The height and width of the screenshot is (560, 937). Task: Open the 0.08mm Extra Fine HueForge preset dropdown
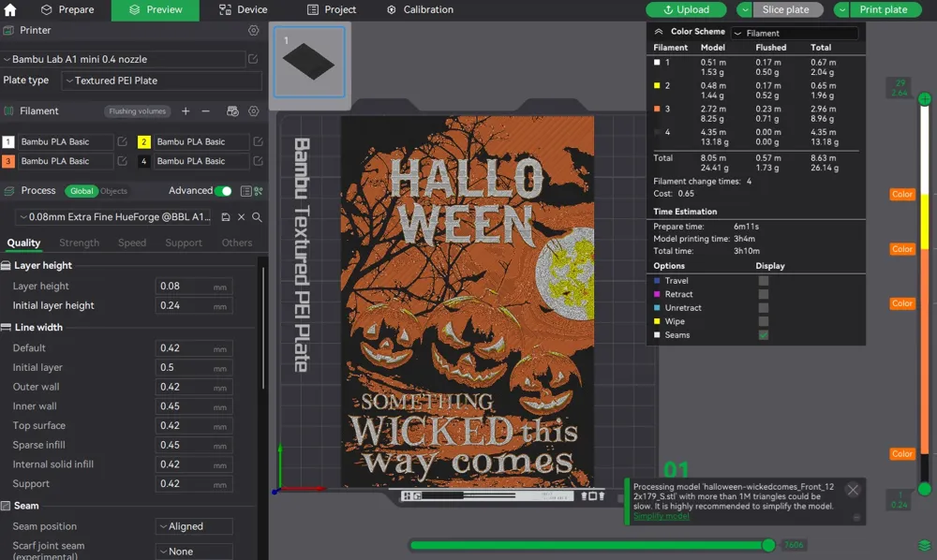pyautogui.click(x=114, y=217)
